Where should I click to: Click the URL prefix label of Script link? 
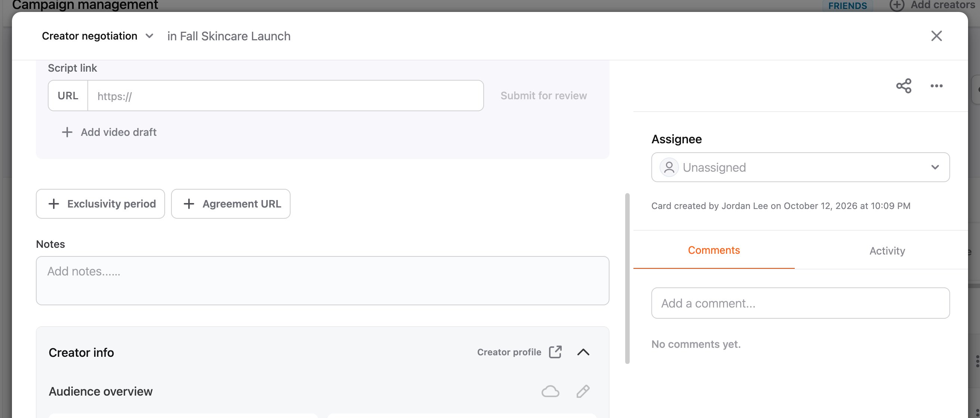click(x=68, y=96)
